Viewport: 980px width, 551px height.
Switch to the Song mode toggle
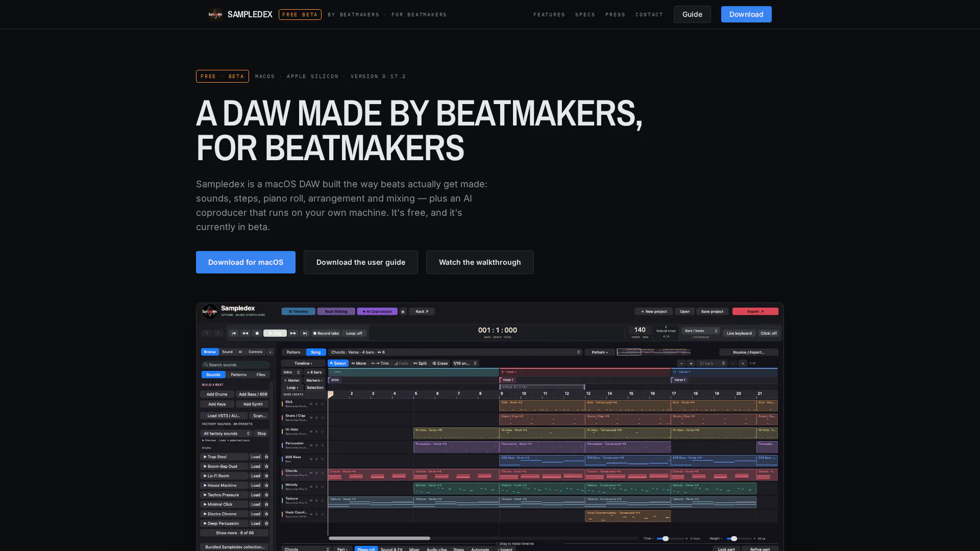(x=316, y=352)
